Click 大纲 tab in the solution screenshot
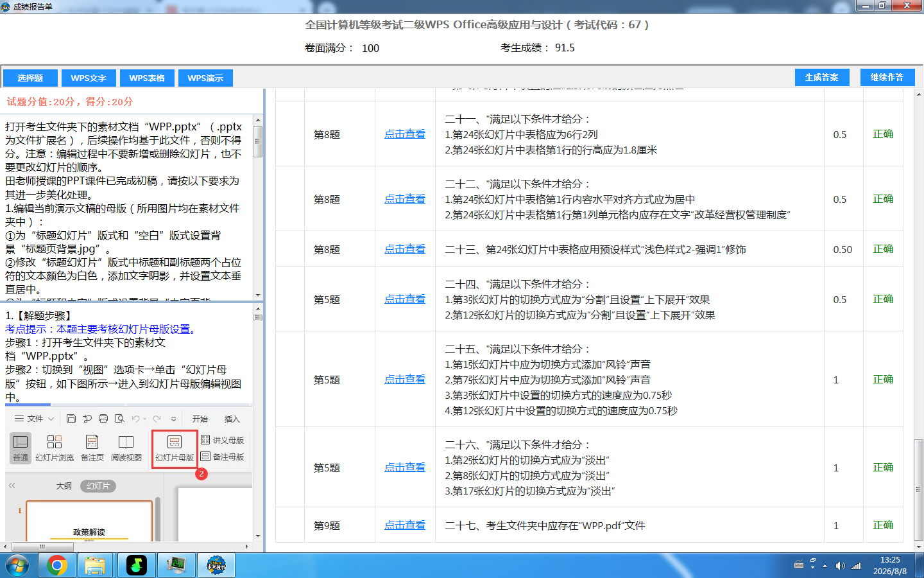924x578 pixels. (x=64, y=486)
